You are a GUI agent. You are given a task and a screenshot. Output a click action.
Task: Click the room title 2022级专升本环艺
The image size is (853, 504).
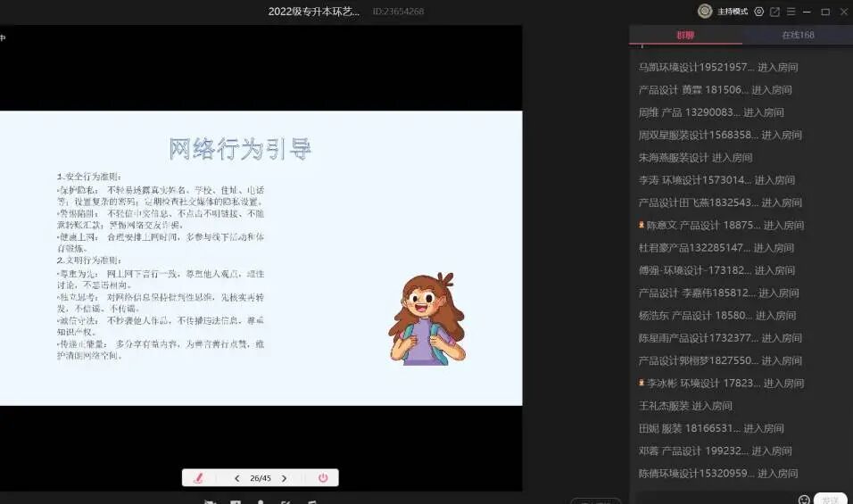[314, 12]
